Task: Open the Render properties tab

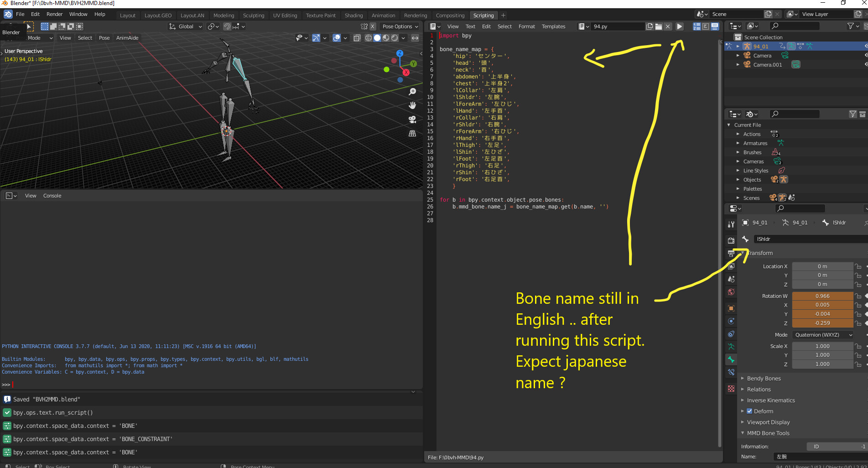Action: (731, 240)
